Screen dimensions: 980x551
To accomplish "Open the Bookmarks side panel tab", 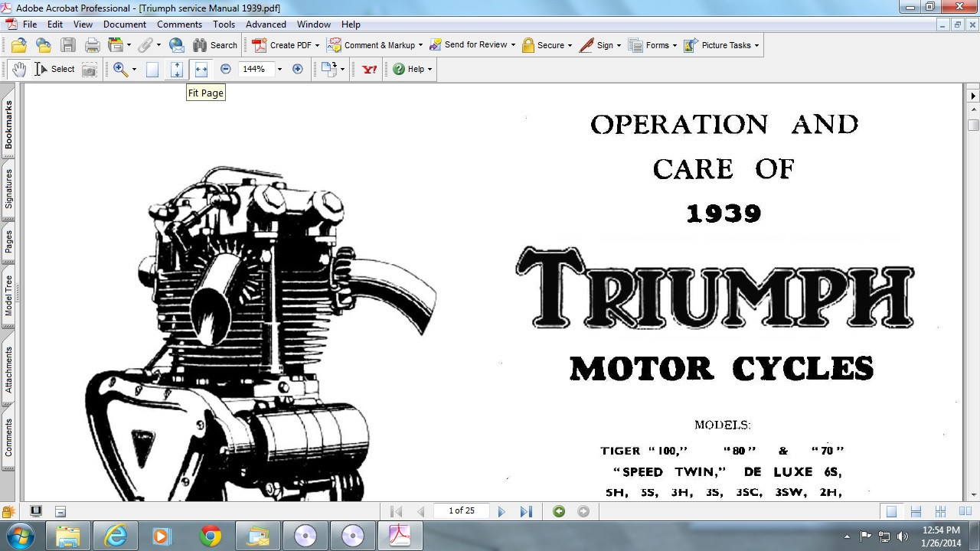I will [8, 124].
